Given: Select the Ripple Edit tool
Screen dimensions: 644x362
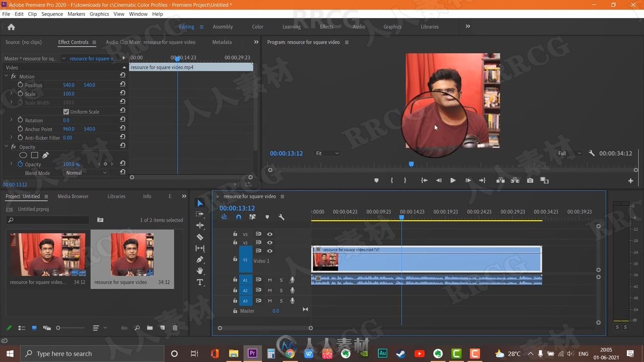Looking at the screenshot, I should [200, 225].
